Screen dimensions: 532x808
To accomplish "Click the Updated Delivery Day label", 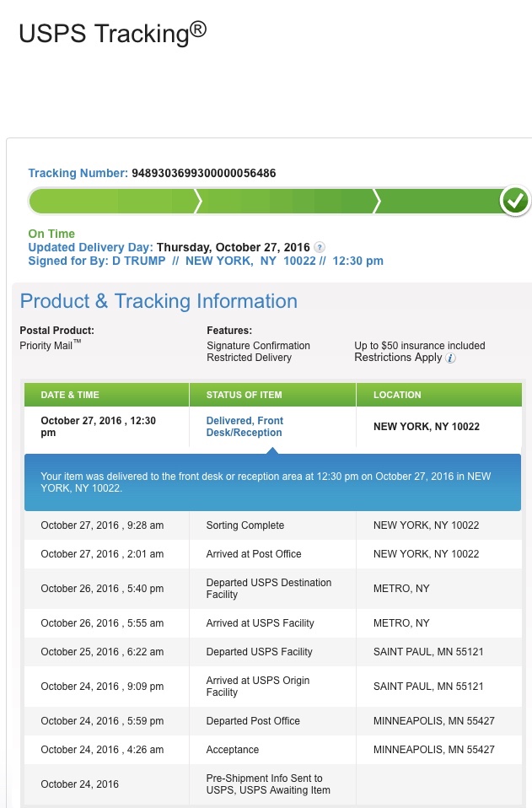I will click(x=91, y=247).
